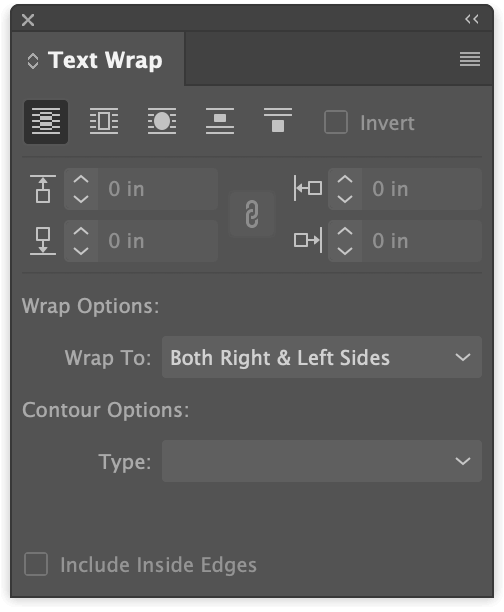The height and width of the screenshot is (612, 504).
Task: Select the Jump Object wrap icon
Action: pos(220,121)
